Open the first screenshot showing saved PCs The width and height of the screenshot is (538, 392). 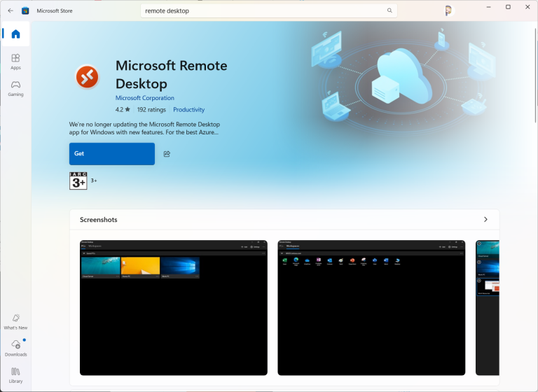tap(174, 307)
